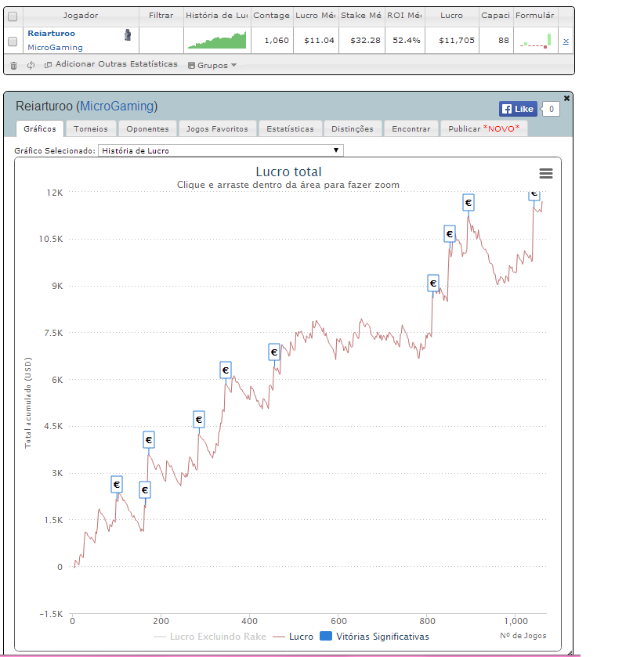
Task: Click the refresh icon beside the trash
Action: pos(31,65)
